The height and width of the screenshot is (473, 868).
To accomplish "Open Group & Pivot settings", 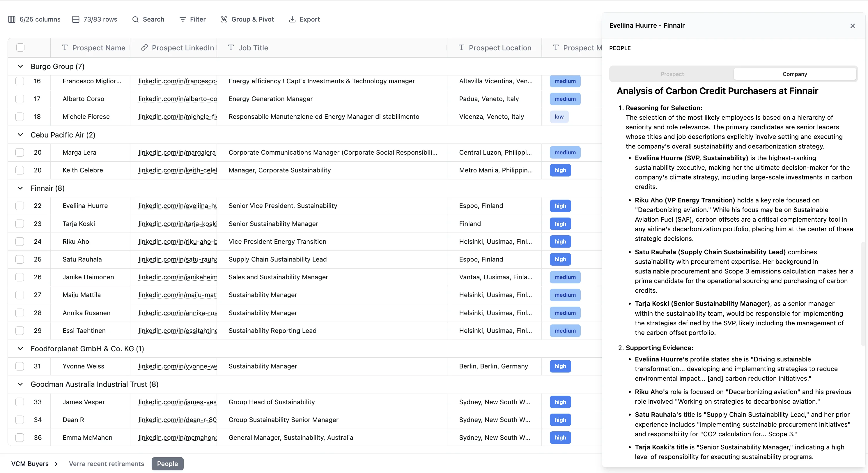I will pos(247,19).
